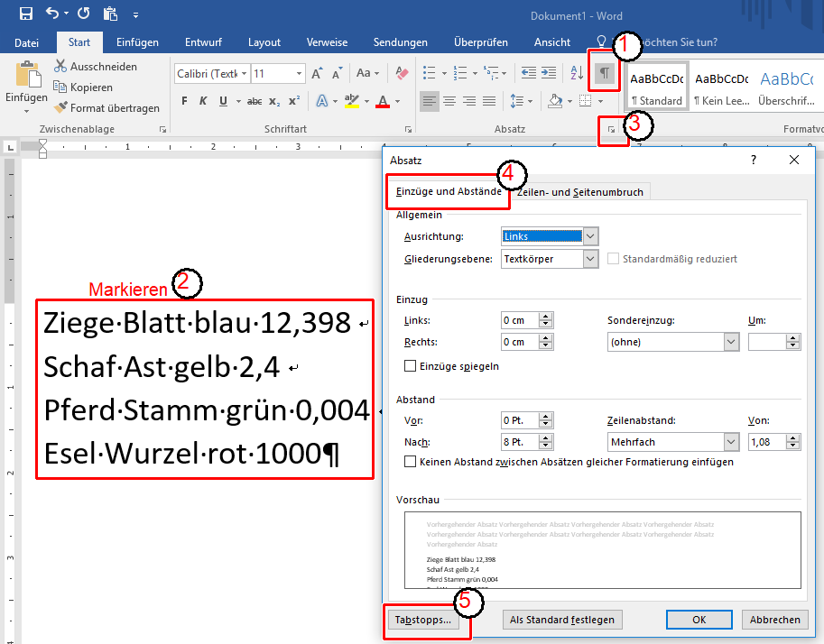Apply strikethrough formatting
This screenshot has height=644, width=824.
click(255, 101)
